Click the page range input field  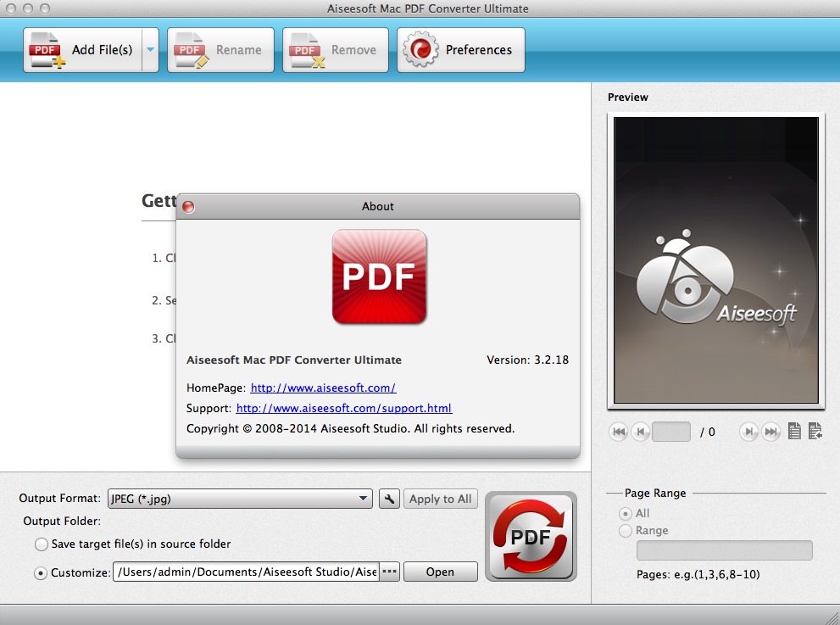[724, 550]
